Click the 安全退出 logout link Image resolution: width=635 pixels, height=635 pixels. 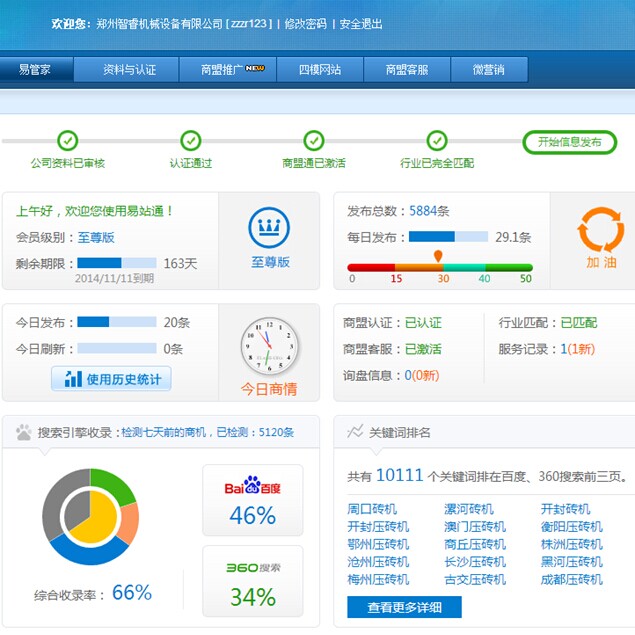tap(361, 24)
